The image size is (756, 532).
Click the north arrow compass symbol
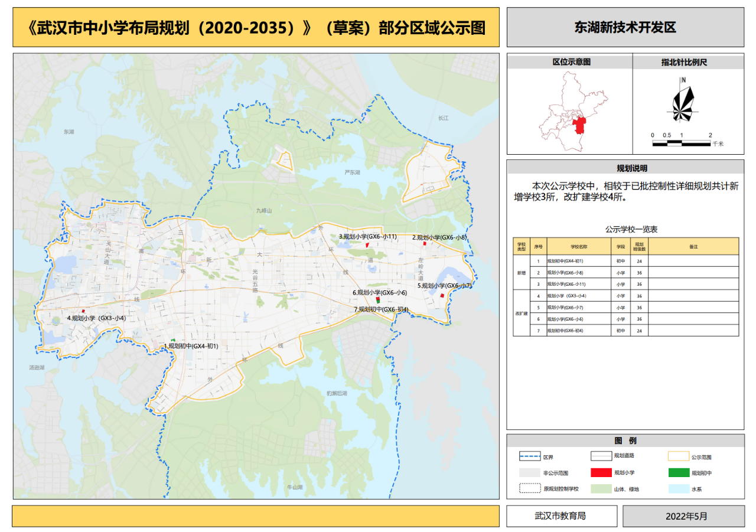pyautogui.click(x=683, y=100)
